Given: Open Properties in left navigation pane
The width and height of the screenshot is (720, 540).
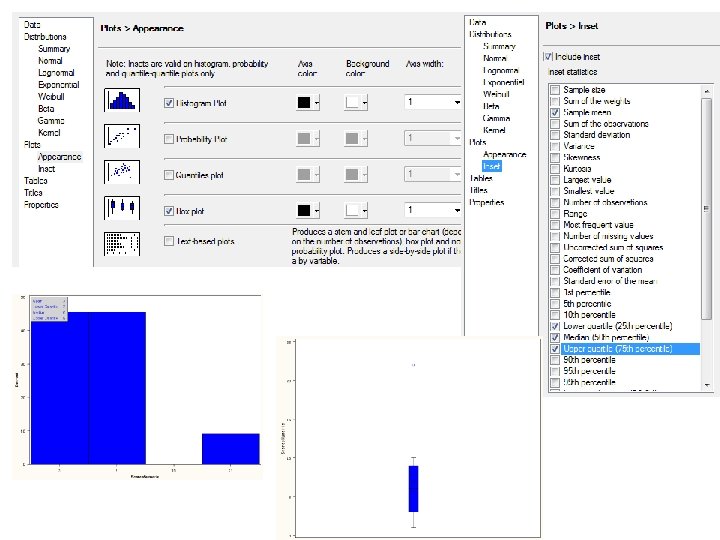Looking at the screenshot, I should click(41, 204).
